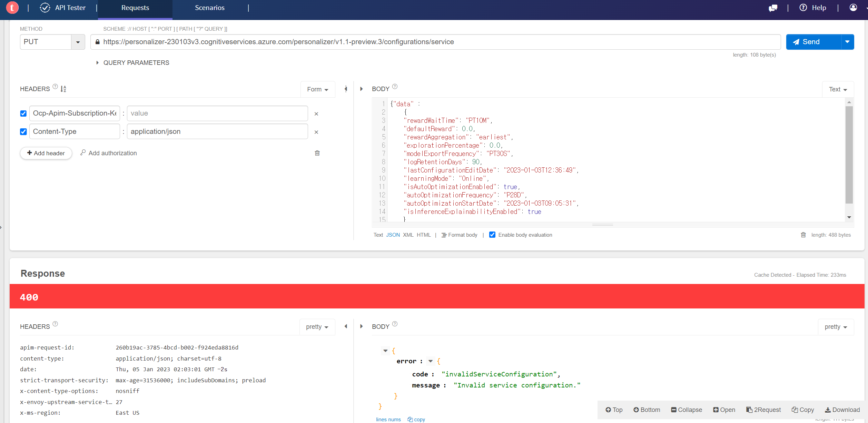Open response body pretty dropdown
Image resolution: width=868 pixels, height=423 pixels.
tap(836, 327)
